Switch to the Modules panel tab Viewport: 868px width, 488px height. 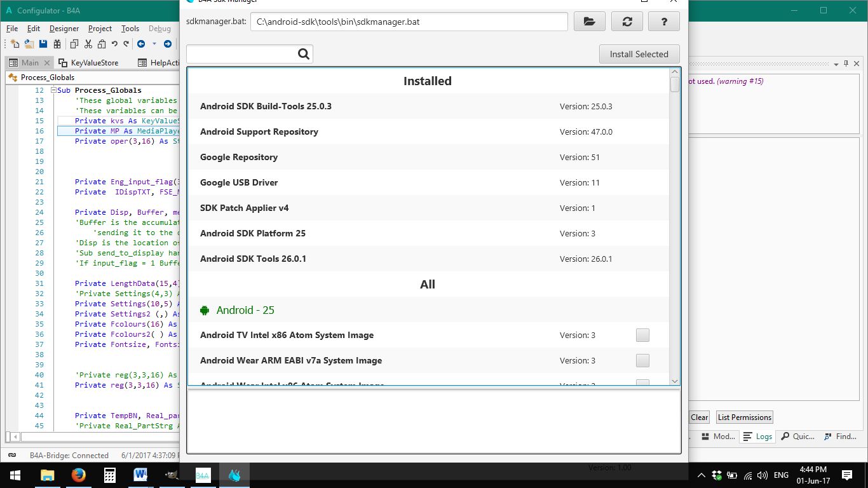point(719,437)
